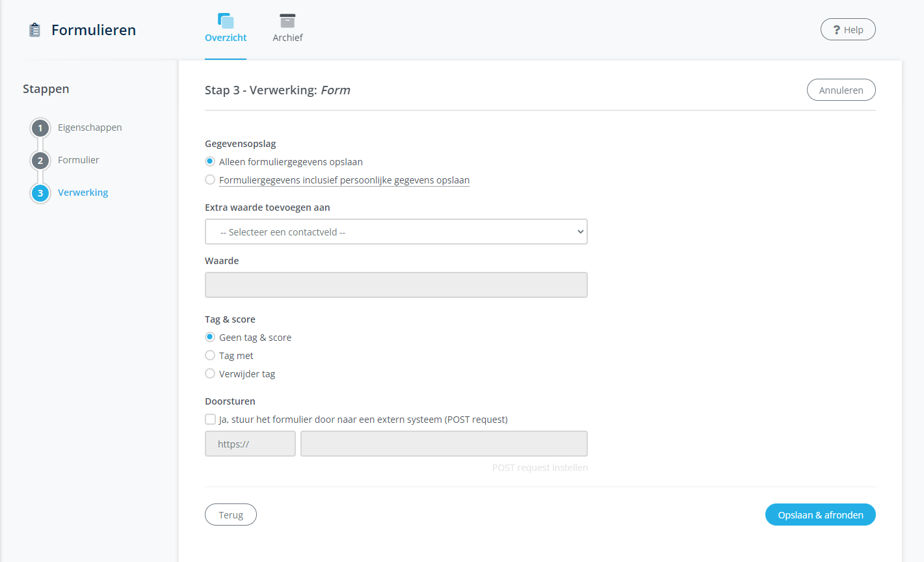Open 'Selecteer een contactveld' dropdown

[396, 232]
